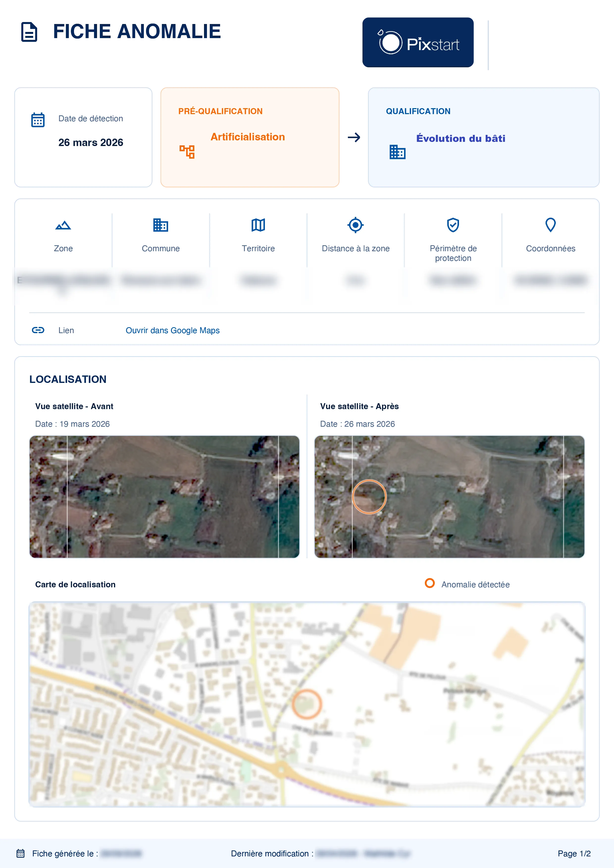Click the Commune building icon

(161, 225)
